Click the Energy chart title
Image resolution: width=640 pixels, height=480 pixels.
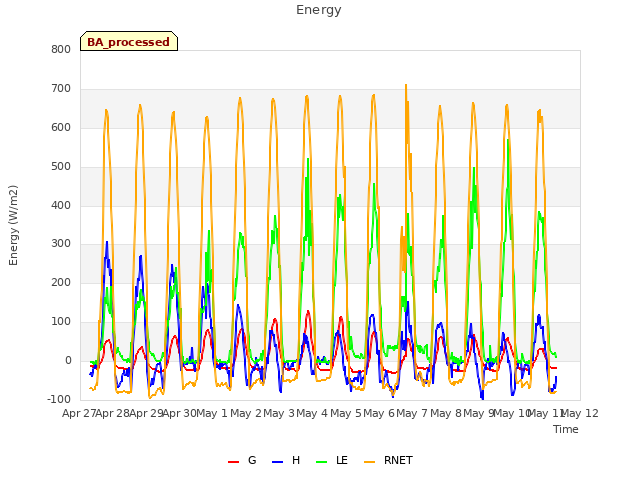tap(318, 10)
